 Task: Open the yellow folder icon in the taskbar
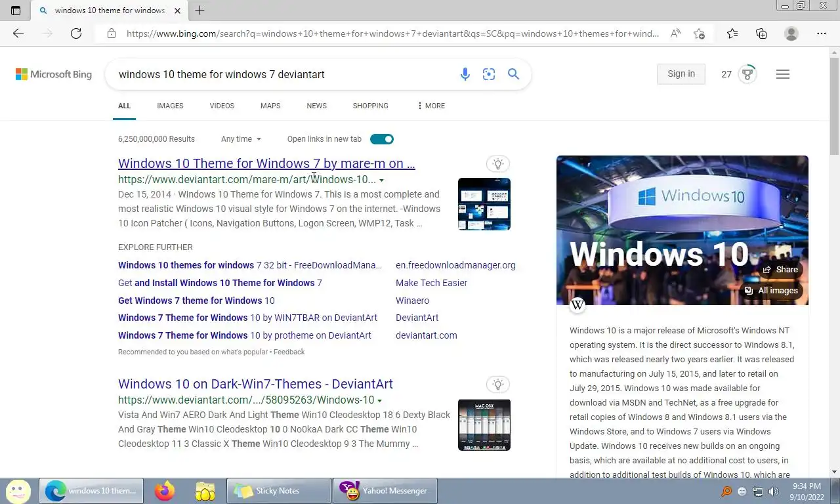tap(205, 491)
